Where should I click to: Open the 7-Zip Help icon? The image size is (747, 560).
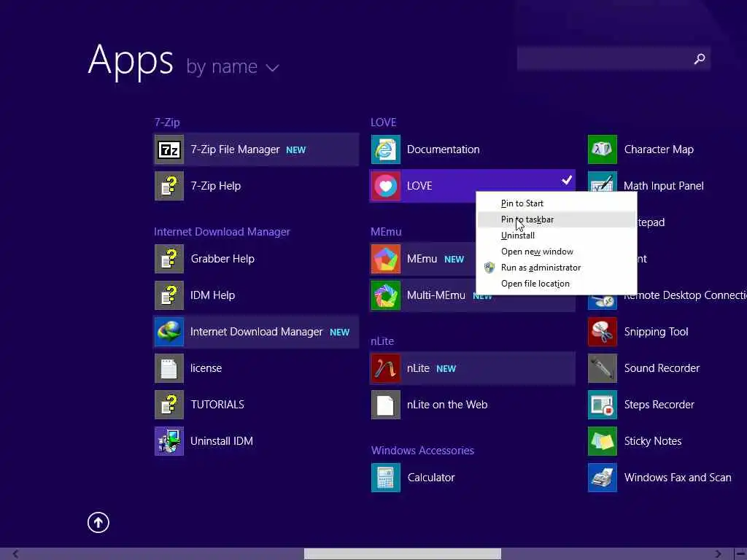(x=169, y=186)
